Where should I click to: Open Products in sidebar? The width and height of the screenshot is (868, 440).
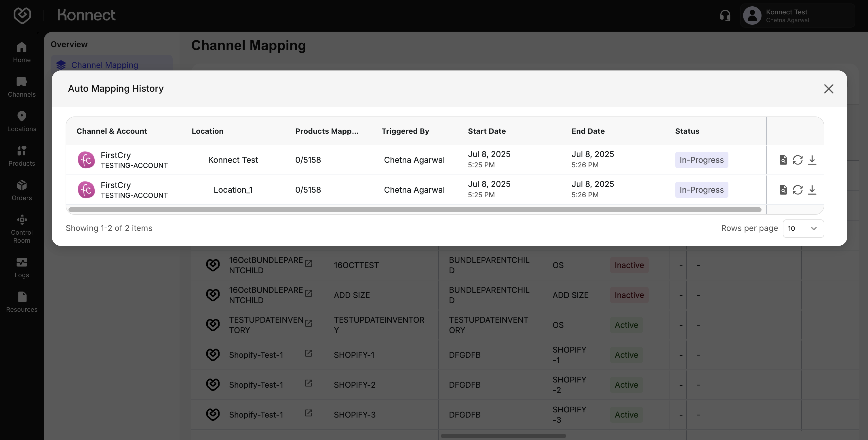pyautogui.click(x=22, y=156)
